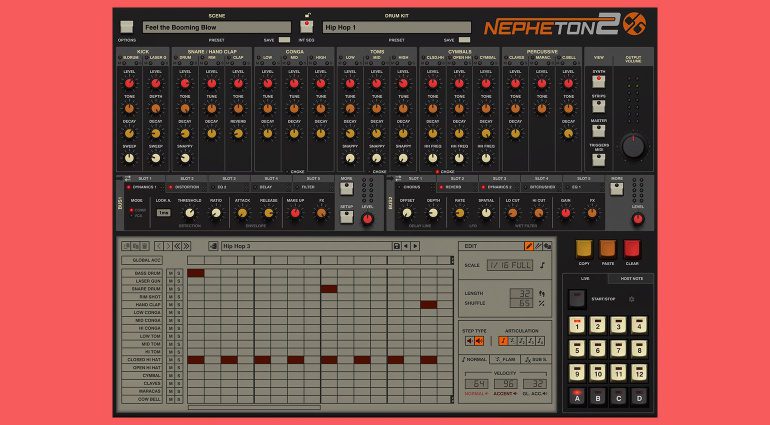
Task: Open BUS2 Slot 2 Reverb effect selector
Action: [x=457, y=187]
